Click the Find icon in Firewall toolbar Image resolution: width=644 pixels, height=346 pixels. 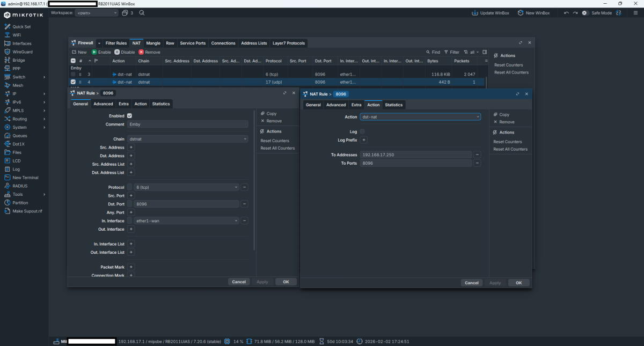click(428, 52)
